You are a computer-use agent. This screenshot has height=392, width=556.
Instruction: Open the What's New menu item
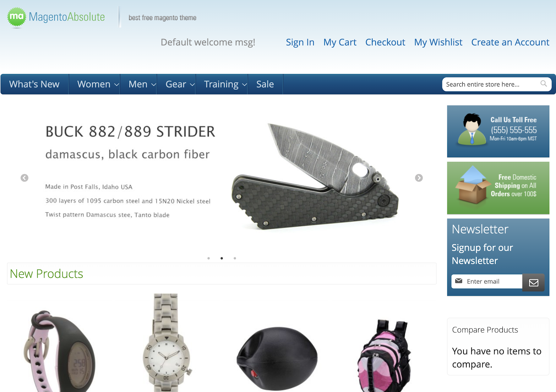(x=34, y=84)
